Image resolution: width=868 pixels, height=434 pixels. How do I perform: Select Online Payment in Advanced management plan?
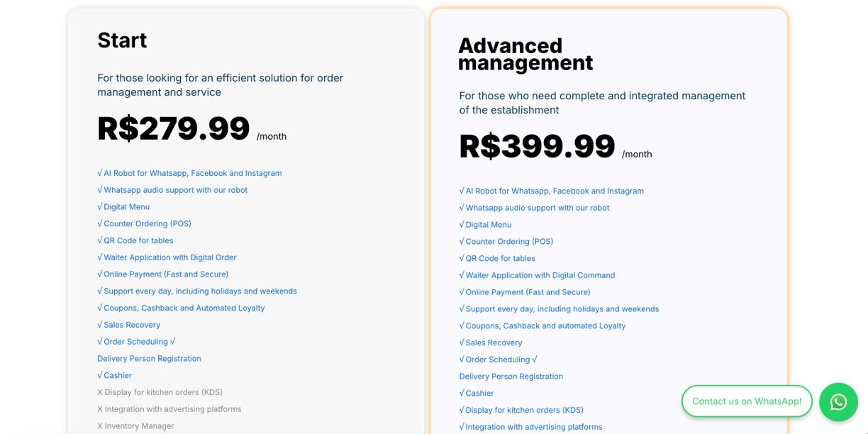click(525, 292)
